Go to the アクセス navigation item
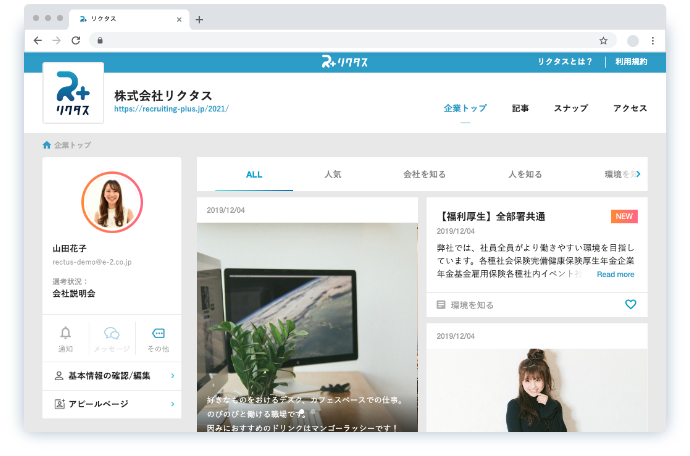Image resolution: width=690 pixels, height=456 pixels. (x=630, y=108)
